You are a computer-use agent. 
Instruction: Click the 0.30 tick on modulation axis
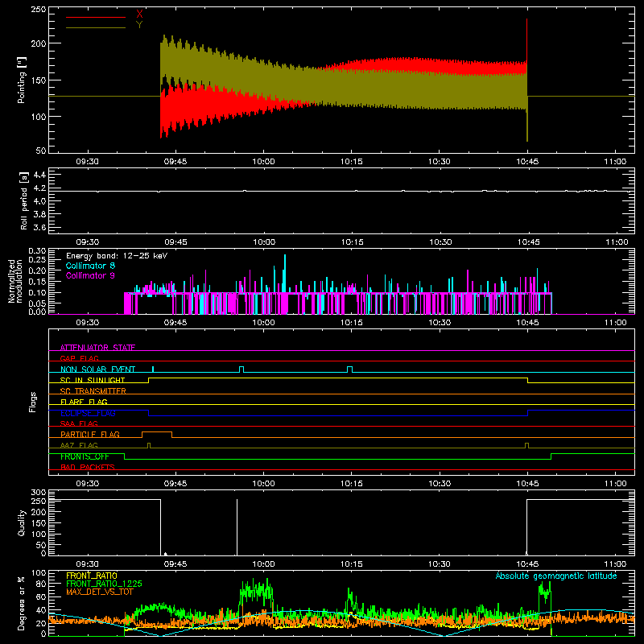tap(37, 251)
